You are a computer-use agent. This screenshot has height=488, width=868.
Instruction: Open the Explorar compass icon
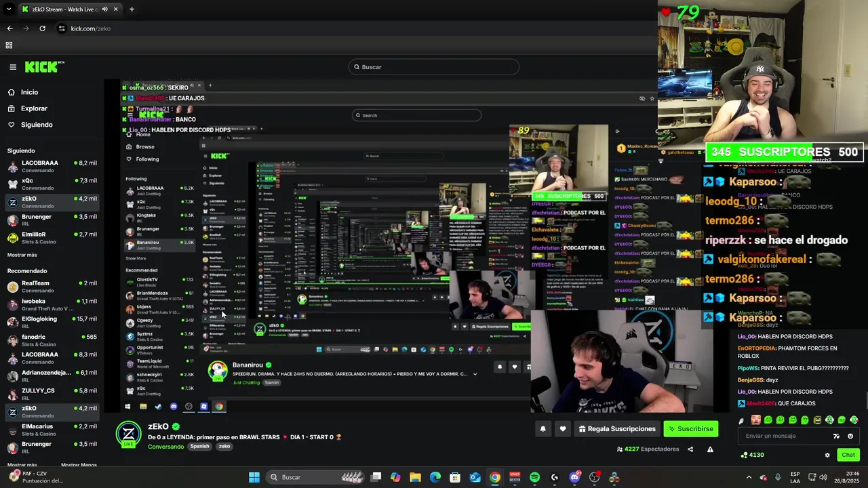point(12,108)
